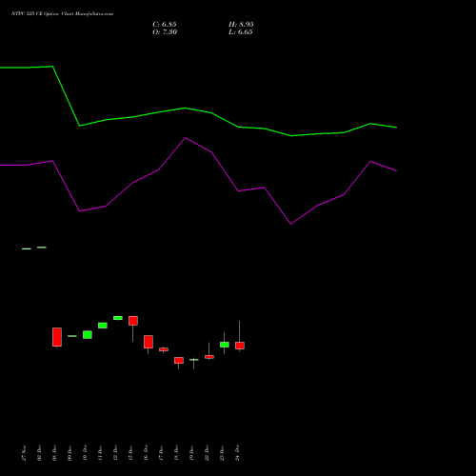
Task: Click the 16 Dec date label
Action: [x=146, y=453]
